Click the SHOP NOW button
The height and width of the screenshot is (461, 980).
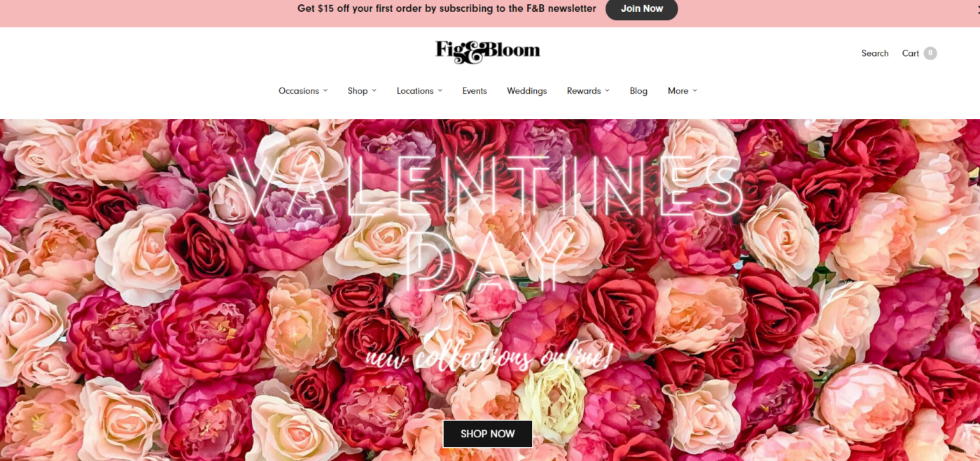[x=488, y=434]
